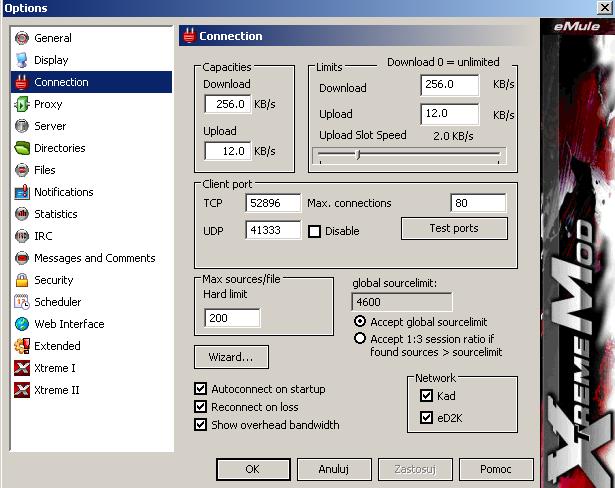Select Accept 1:3 session ratio radio
Image resolution: width=615 pixels, height=488 pixels.
tap(360, 338)
